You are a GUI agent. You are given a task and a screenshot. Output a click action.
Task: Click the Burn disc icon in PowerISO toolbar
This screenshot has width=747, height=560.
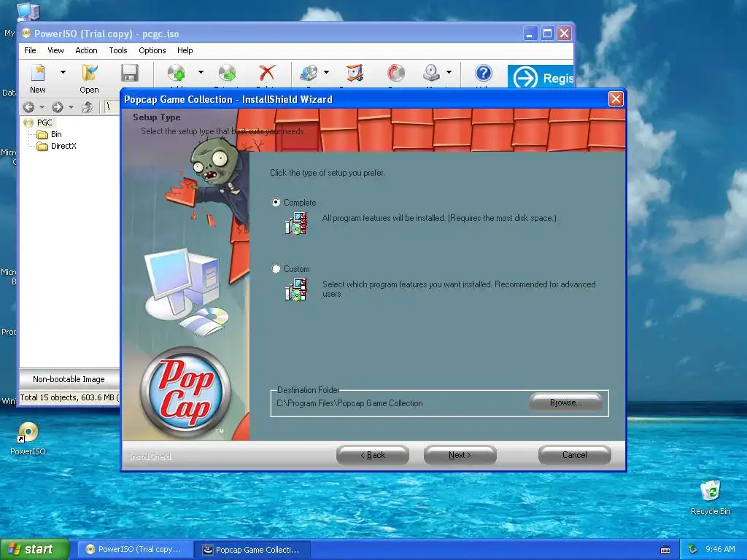coord(396,73)
